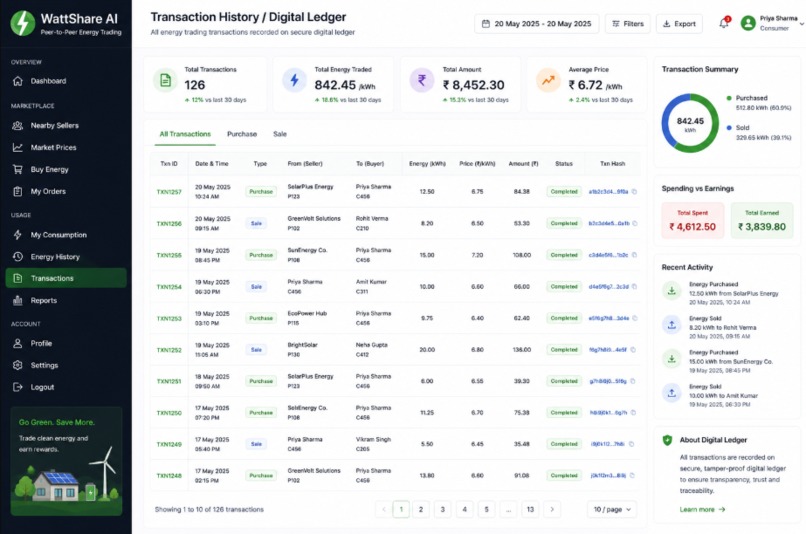Image resolution: width=806 pixels, height=534 pixels.
Task: Sort by the Date & Time column header
Action: tap(212, 164)
